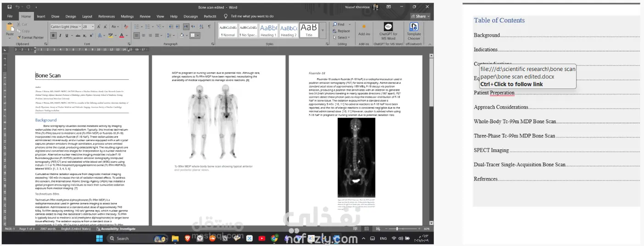644x246 pixels.
Task: Open the File tab
Action: [x=10, y=16]
